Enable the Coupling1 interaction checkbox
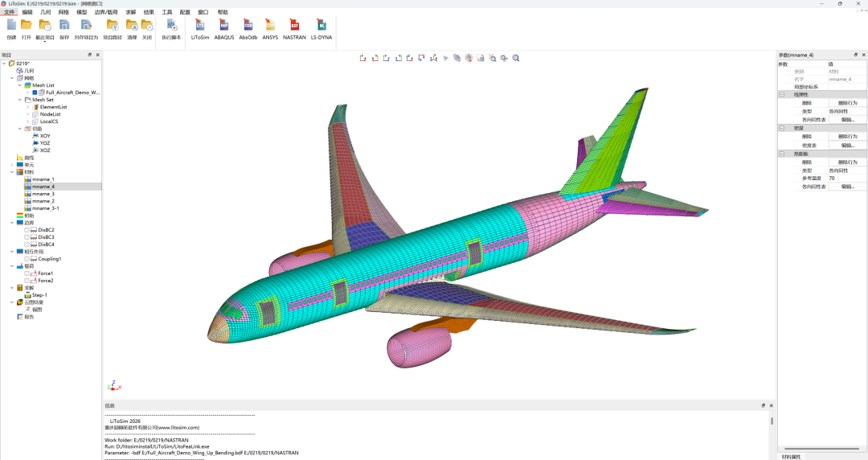Image resolution: width=868 pixels, height=460 pixels. click(x=27, y=259)
